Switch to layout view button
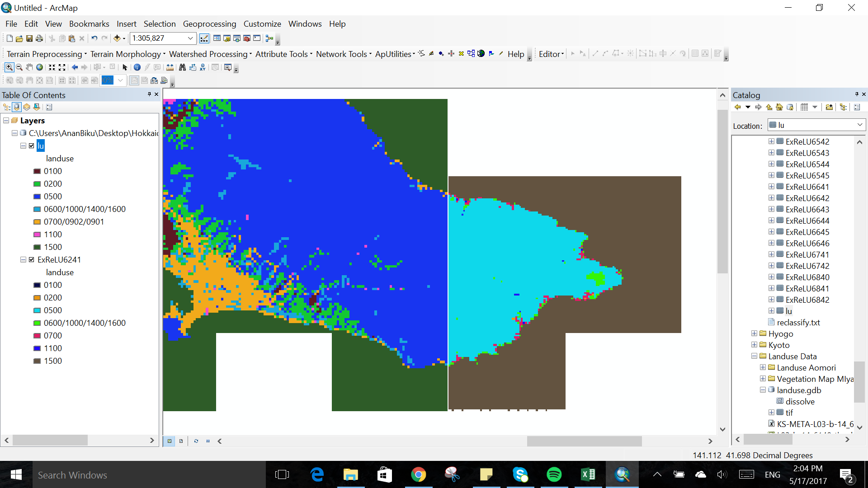868x488 pixels. [x=181, y=441]
